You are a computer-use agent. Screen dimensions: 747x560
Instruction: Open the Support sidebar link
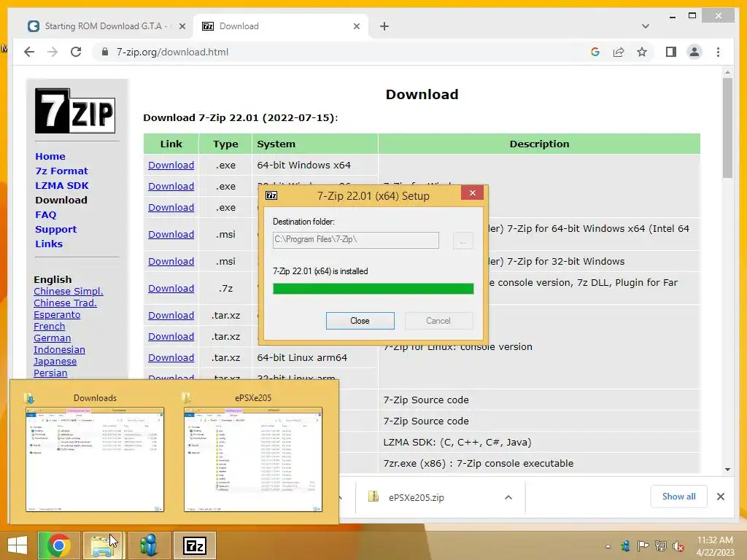coord(55,230)
